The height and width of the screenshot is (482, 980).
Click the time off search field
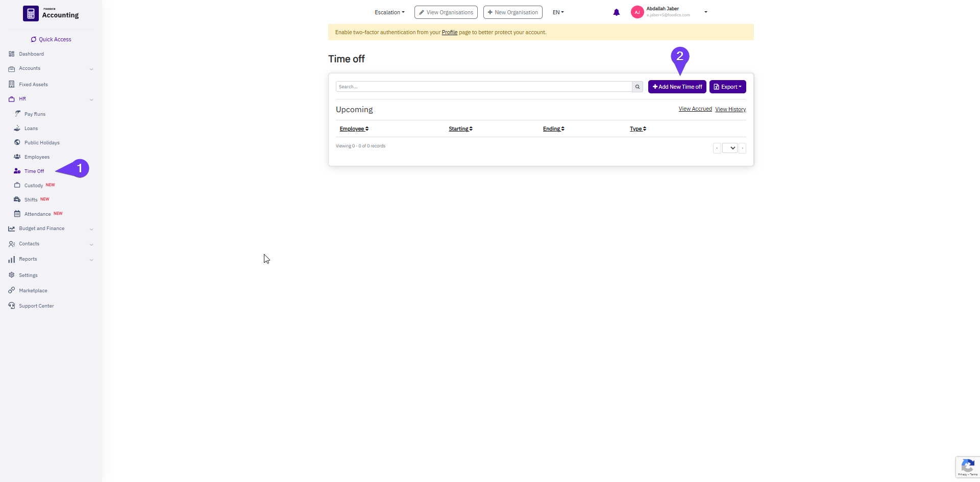(483, 87)
